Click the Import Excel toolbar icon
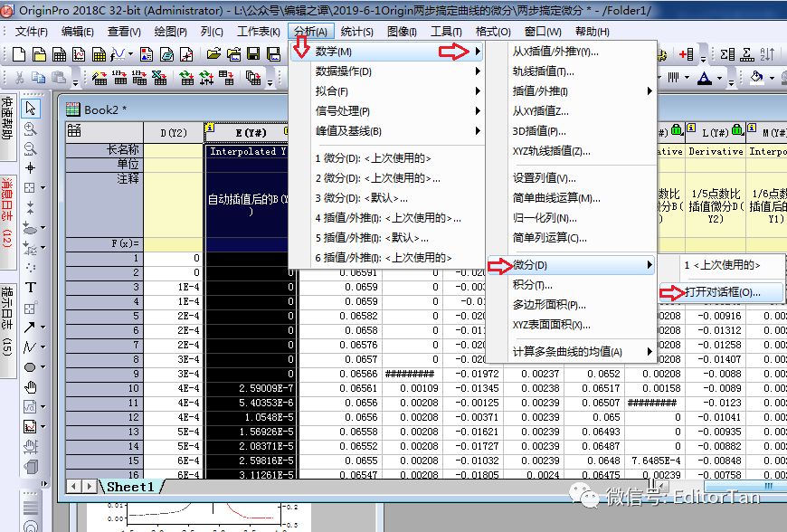This screenshot has width=787, height=532. point(159,78)
